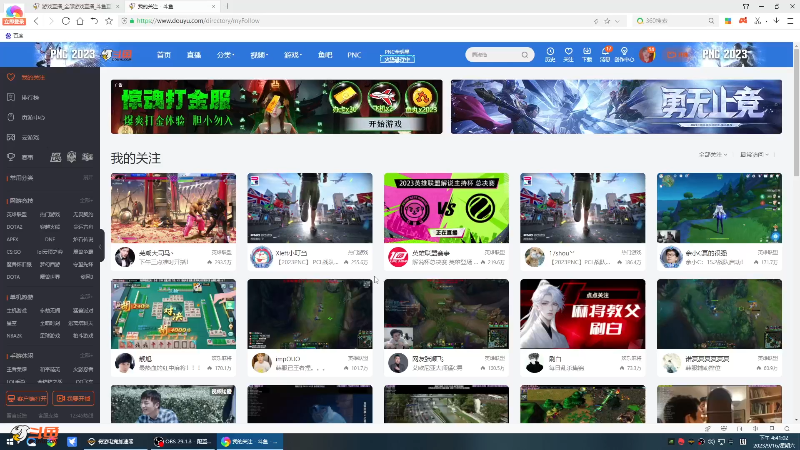Expand the 分类 dropdown in top nav
The height and width of the screenshot is (450, 800).
(225, 55)
